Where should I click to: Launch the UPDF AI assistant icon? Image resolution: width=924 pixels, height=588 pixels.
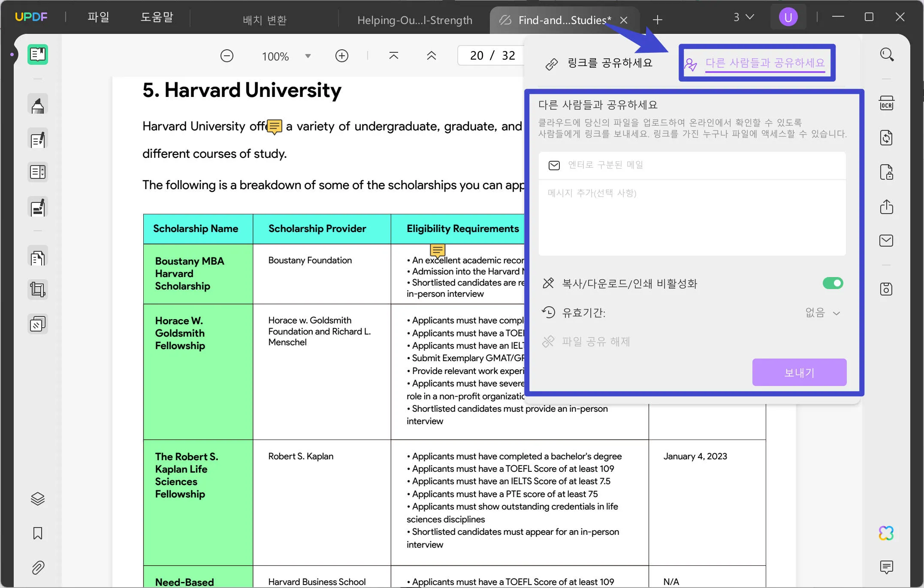886,533
